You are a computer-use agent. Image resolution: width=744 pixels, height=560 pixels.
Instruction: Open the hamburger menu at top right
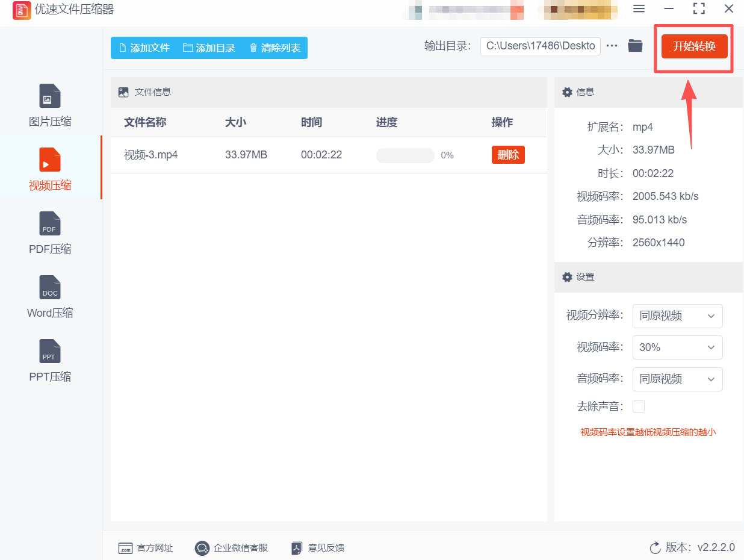pos(638,9)
